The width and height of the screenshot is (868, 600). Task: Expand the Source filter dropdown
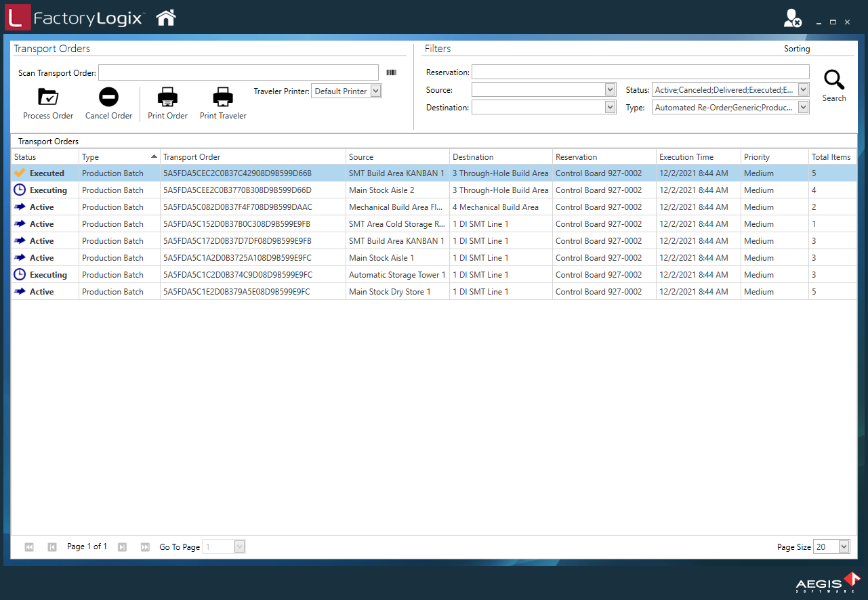point(608,90)
